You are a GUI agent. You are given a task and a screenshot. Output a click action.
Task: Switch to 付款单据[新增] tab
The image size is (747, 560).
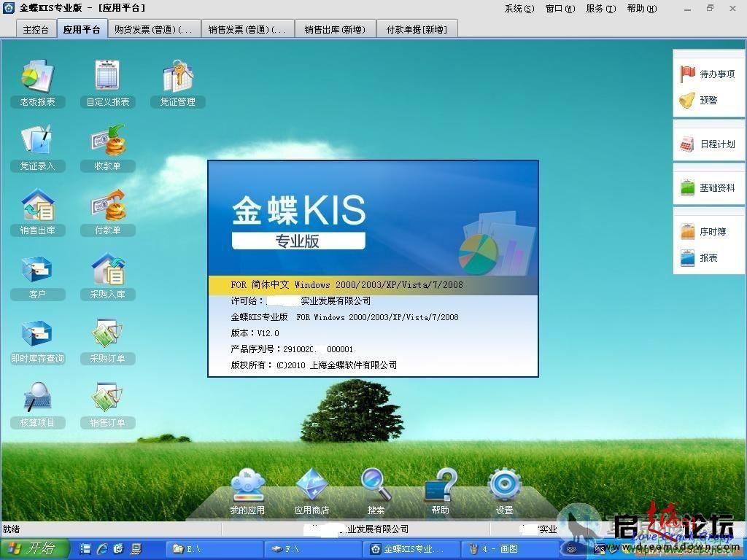417,30
